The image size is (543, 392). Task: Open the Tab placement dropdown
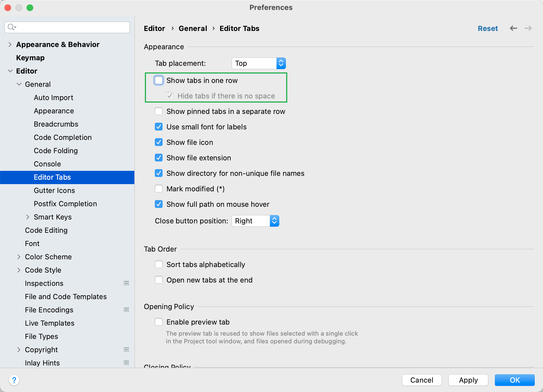coord(258,63)
